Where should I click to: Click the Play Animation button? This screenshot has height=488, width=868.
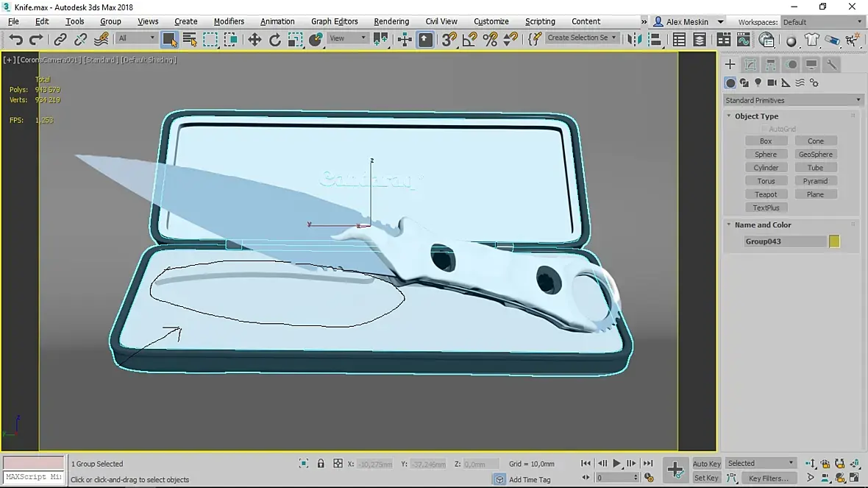coord(617,464)
